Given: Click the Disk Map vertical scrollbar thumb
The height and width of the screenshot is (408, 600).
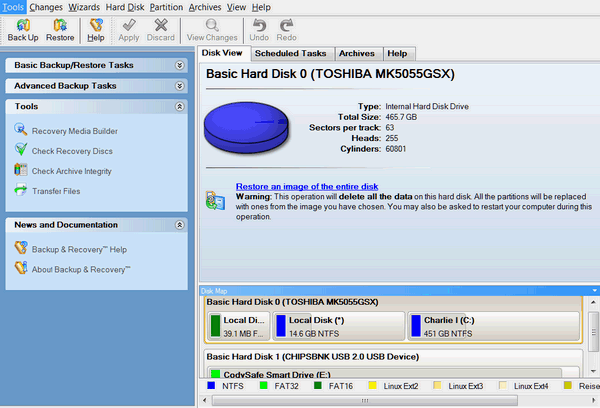Looking at the screenshot, I should click(x=593, y=332).
